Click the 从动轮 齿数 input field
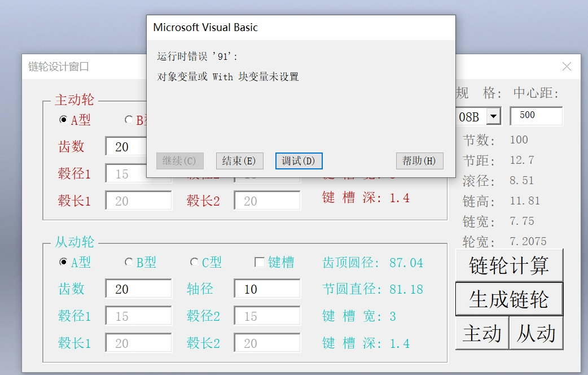588x375 pixels. coord(138,289)
